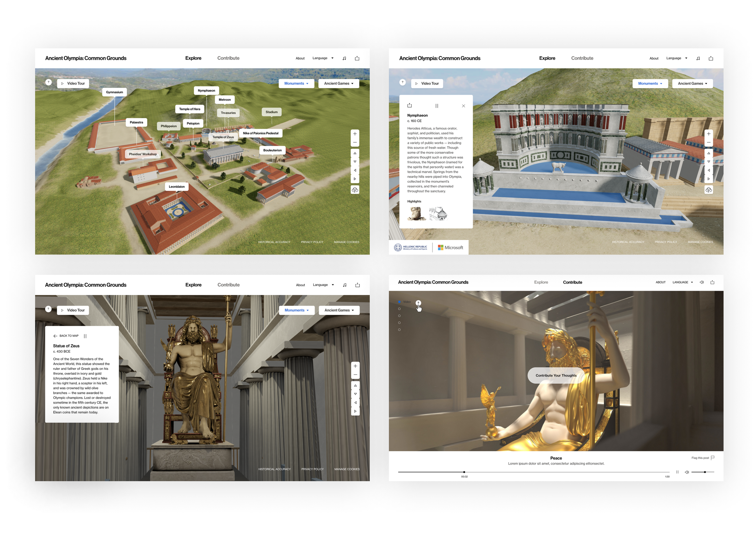
Task: Click help question mark beside Video label
Action: pos(418,303)
